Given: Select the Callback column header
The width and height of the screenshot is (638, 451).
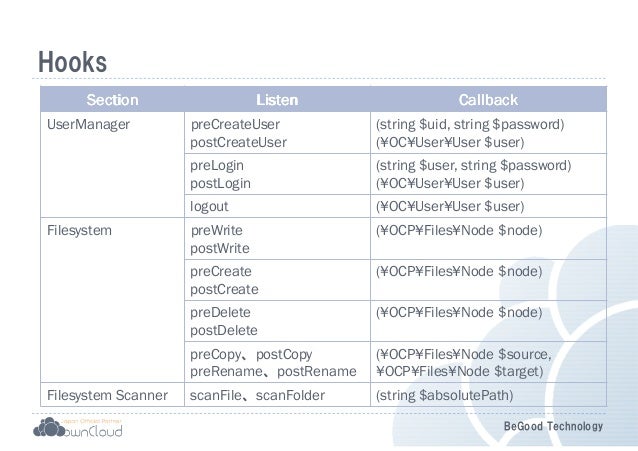Looking at the screenshot, I should coord(488,100).
